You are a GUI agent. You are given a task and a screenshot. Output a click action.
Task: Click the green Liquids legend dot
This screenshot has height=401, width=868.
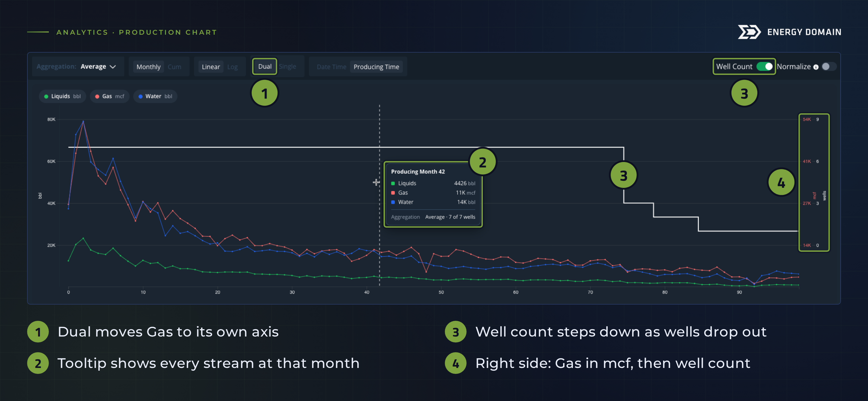46,97
